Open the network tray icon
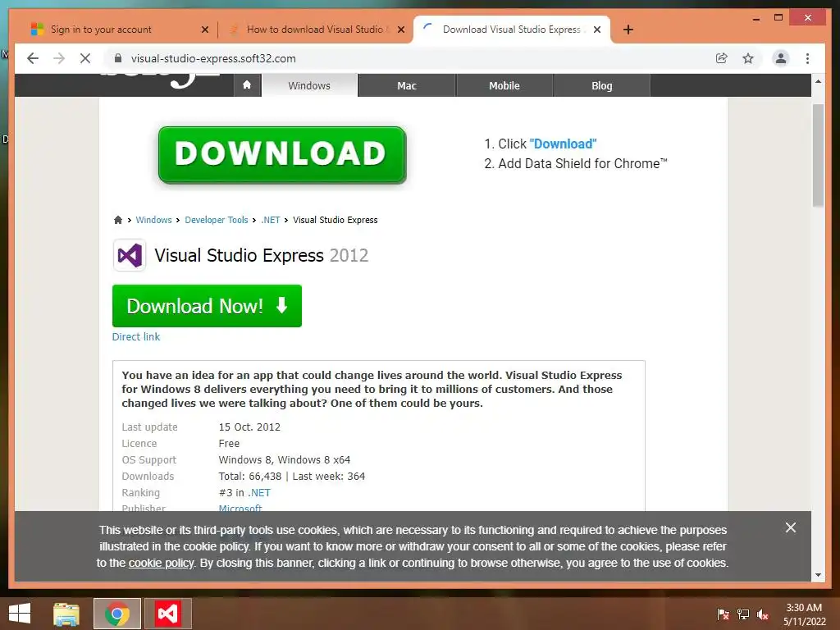The image size is (840, 630). [743, 614]
